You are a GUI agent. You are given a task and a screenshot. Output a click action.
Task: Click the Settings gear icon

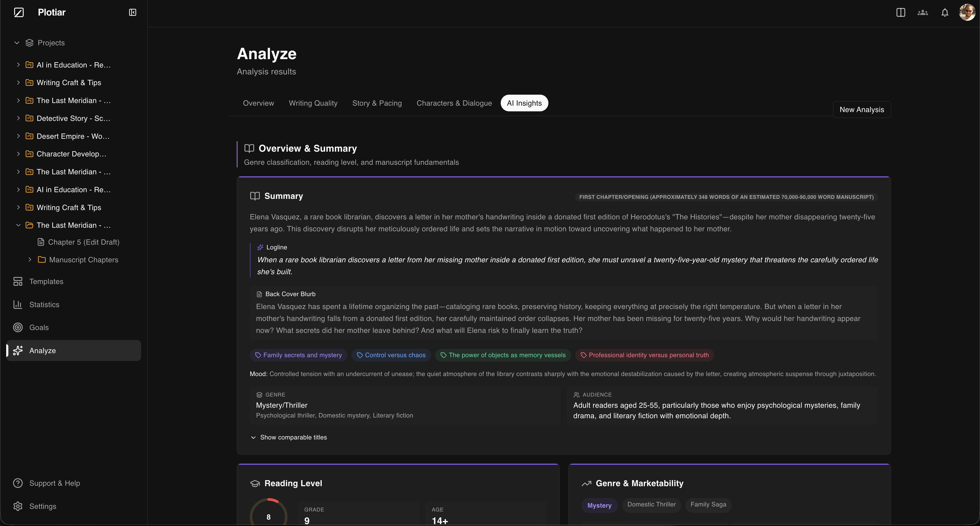click(18, 506)
